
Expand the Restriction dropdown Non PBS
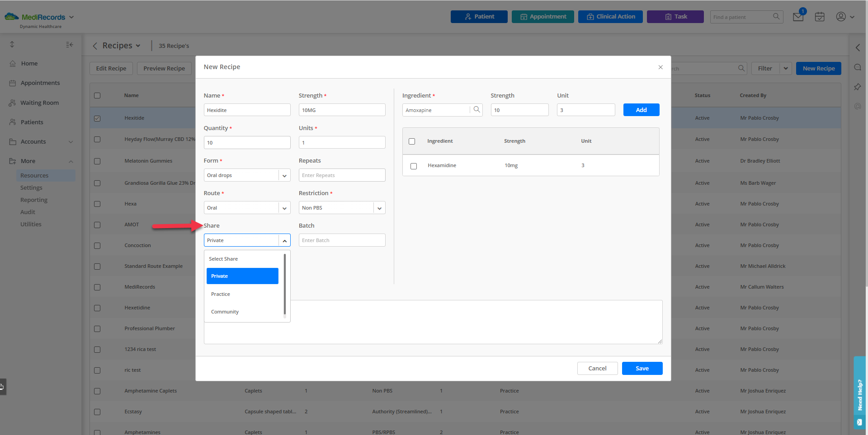click(x=342, y=208)
